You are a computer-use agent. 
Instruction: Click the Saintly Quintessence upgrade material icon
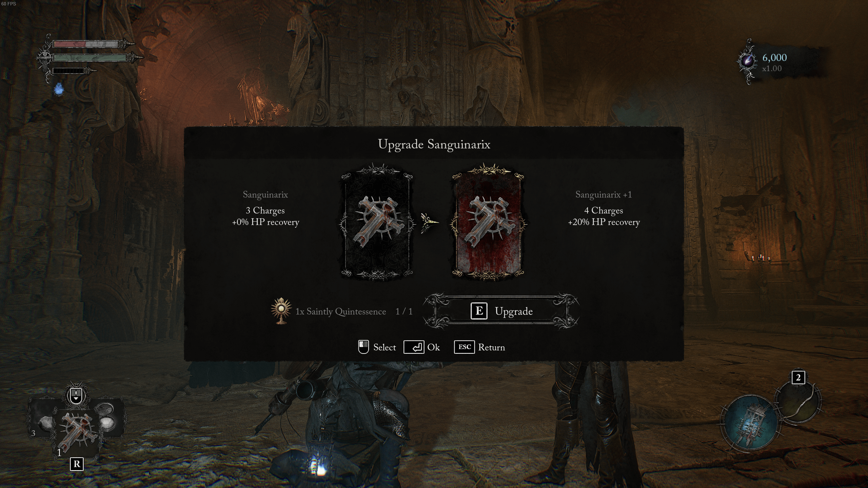click(281, 310)
